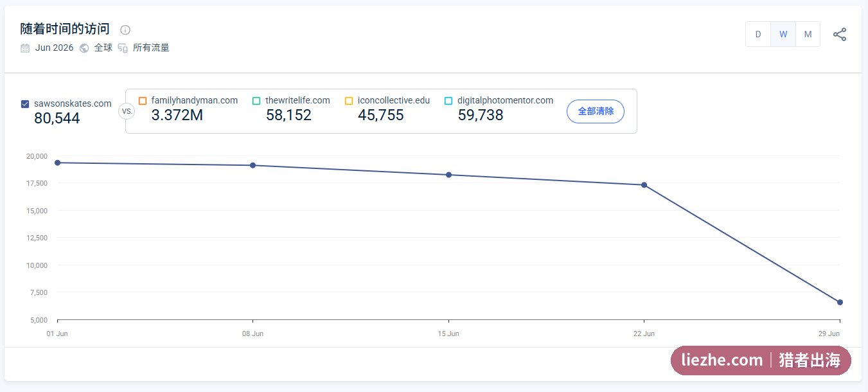Enable the familyhandyman.com checkbox

pos(143,101)
